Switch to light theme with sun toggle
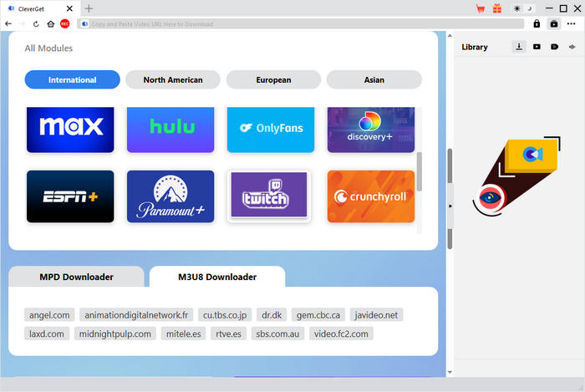 516,8
